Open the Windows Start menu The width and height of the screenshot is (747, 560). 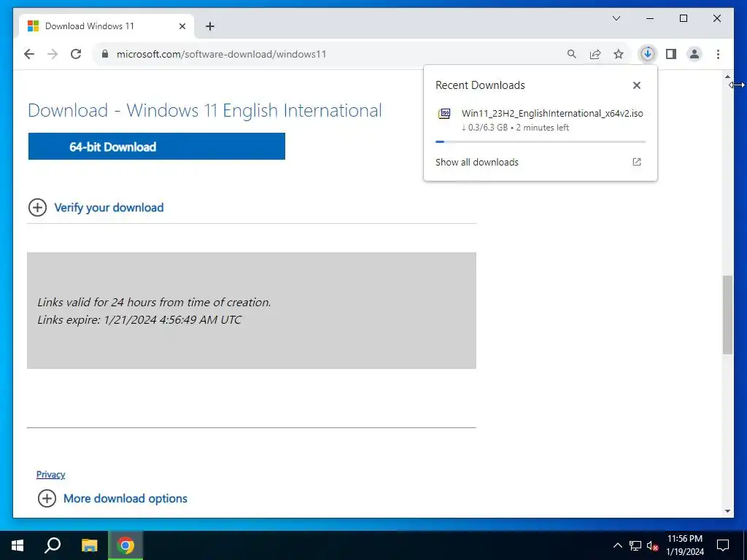pyautogui.click(x=18, y=545)
